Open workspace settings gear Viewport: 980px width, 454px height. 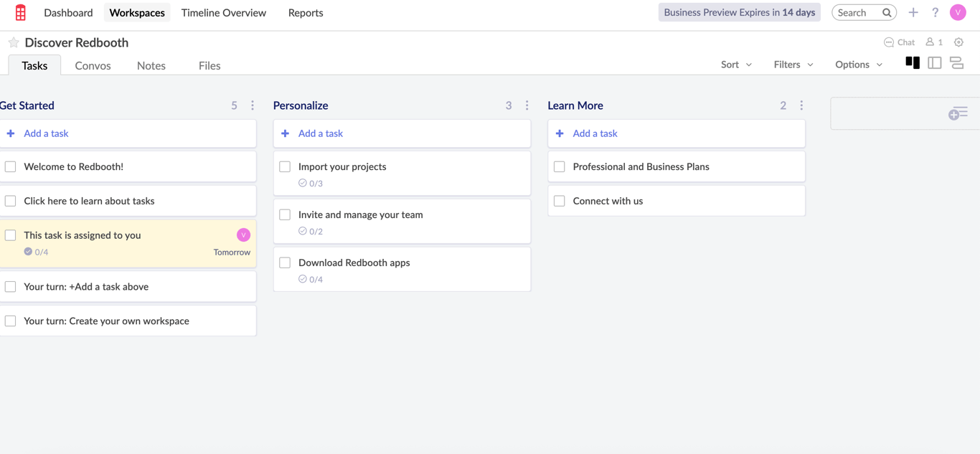tap(958, 42)
